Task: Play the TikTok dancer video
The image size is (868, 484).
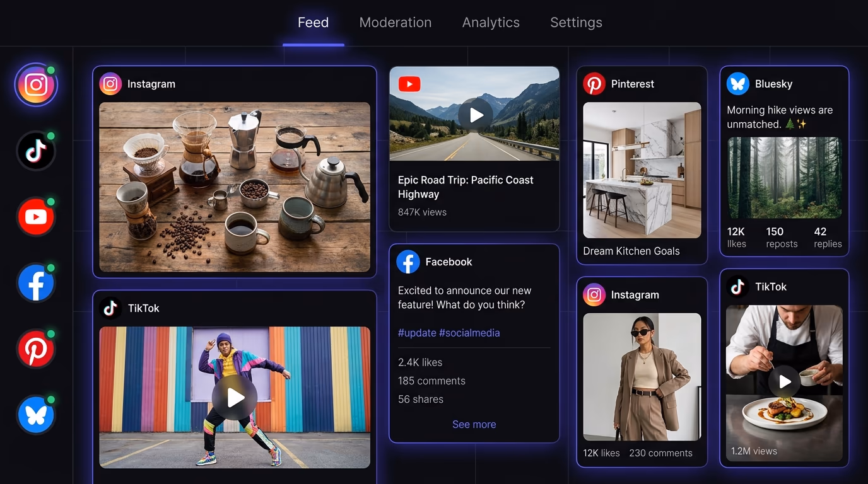Action: pos(235,398)
